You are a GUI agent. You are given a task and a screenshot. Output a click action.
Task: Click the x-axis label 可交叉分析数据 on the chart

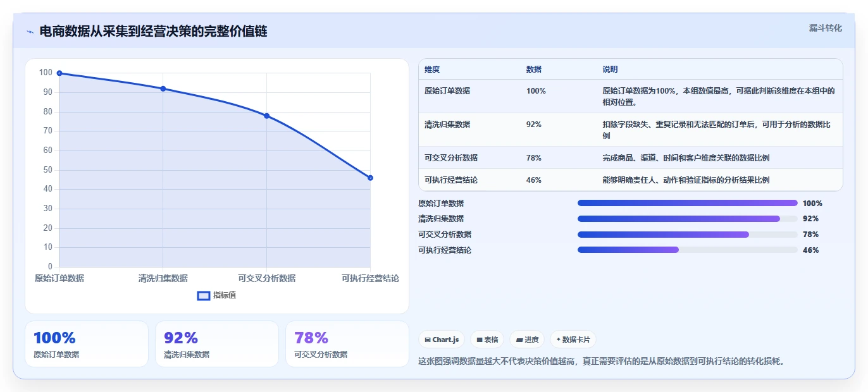[267, 278]
